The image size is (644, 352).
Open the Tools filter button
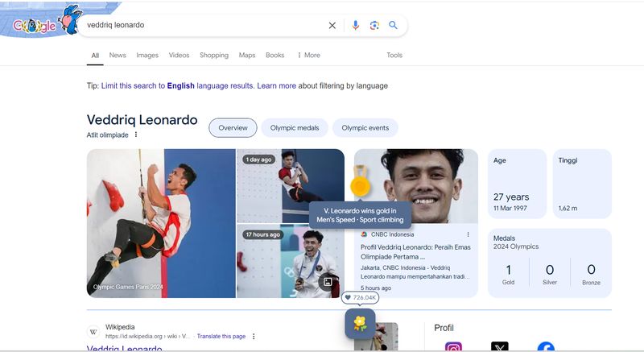[x=394, y=56]
